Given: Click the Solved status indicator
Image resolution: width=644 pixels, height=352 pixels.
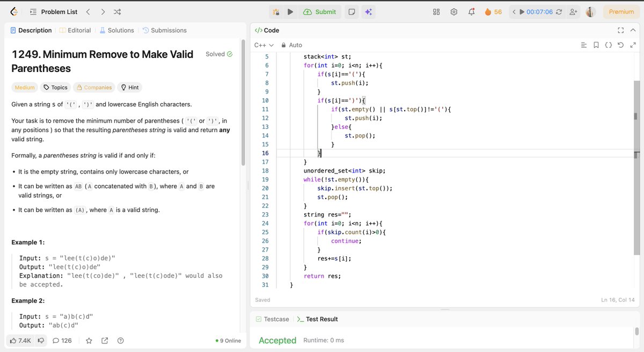Looking at the screenshot, I should coord(219,54).
